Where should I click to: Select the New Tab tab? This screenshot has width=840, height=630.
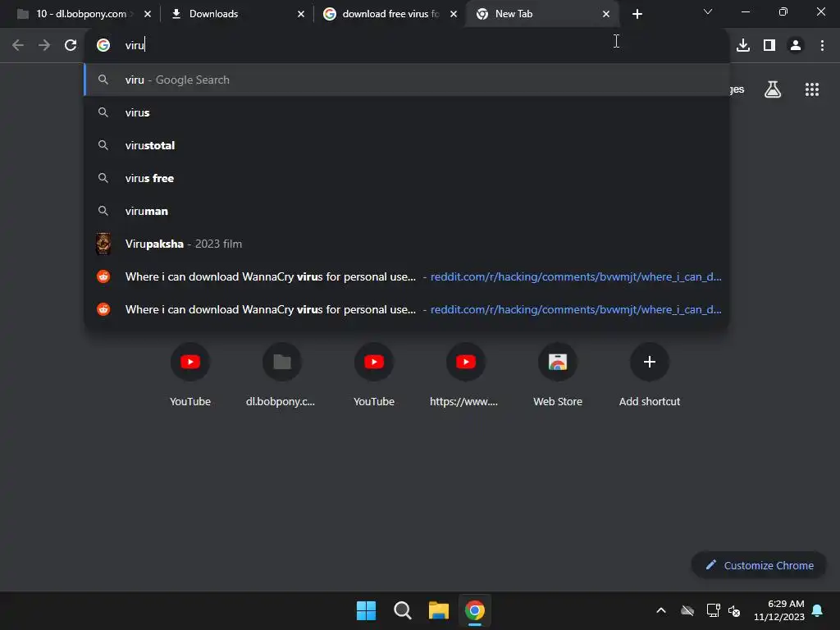542,14
